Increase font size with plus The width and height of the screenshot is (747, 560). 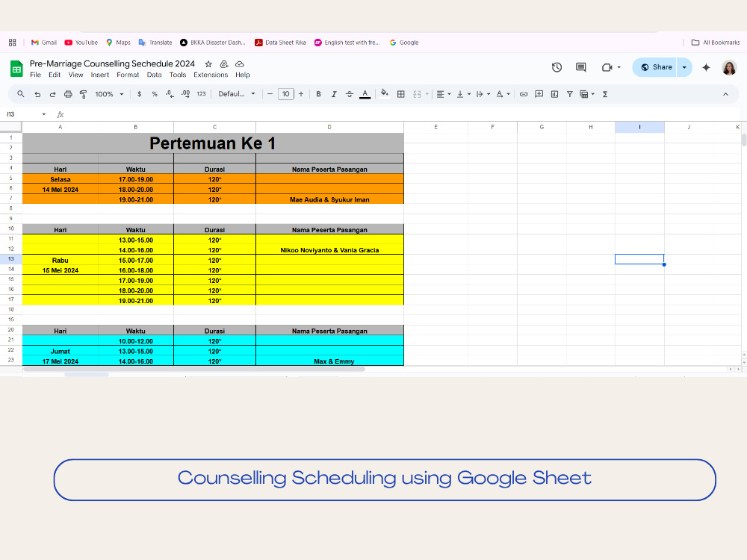[300, 94]
